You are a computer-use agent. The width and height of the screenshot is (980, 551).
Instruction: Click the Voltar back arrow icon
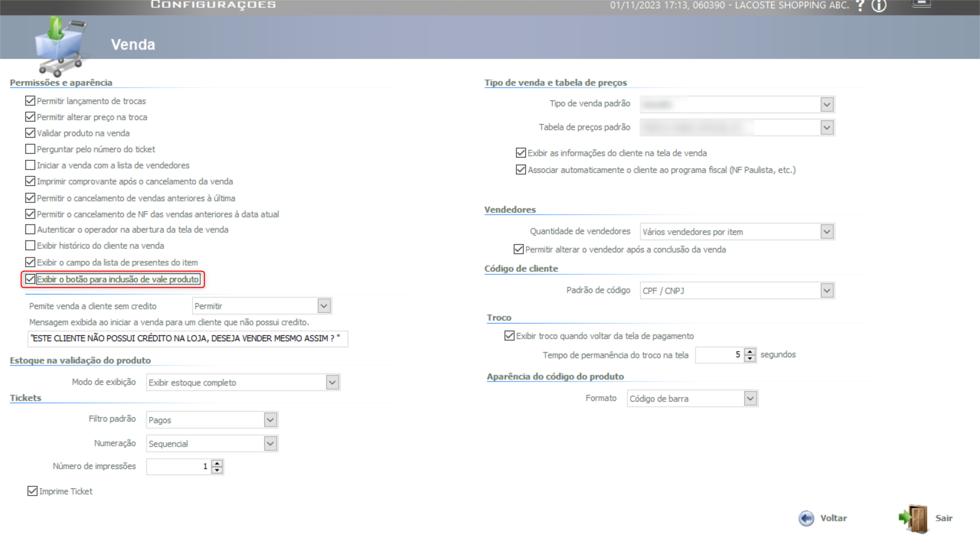click(x=806, y=518)
